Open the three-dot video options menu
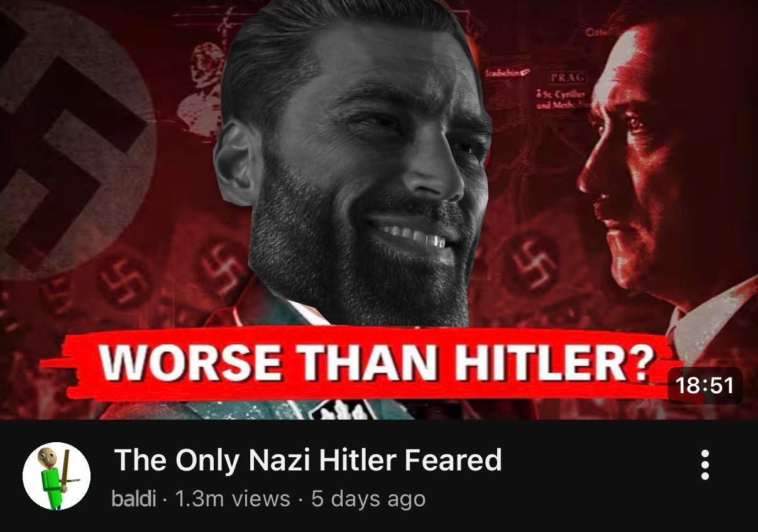Screen dimensions: 758x532 click(705, 465)
